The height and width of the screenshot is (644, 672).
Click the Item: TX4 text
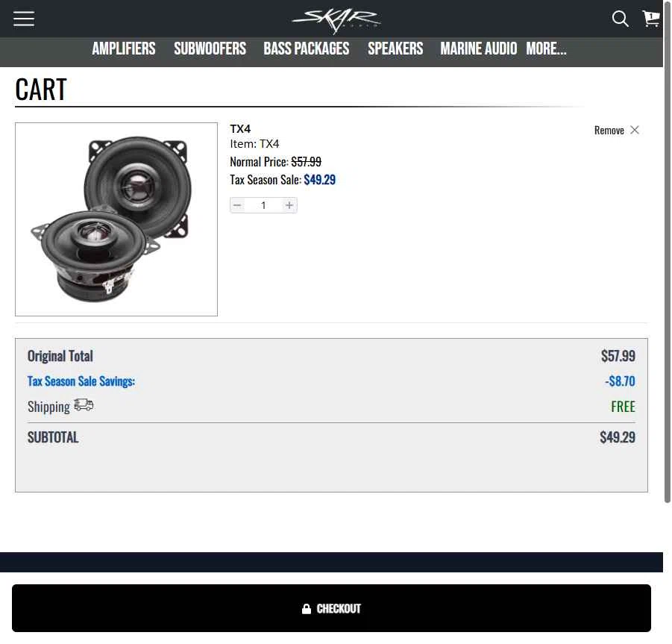click(254, 143)
